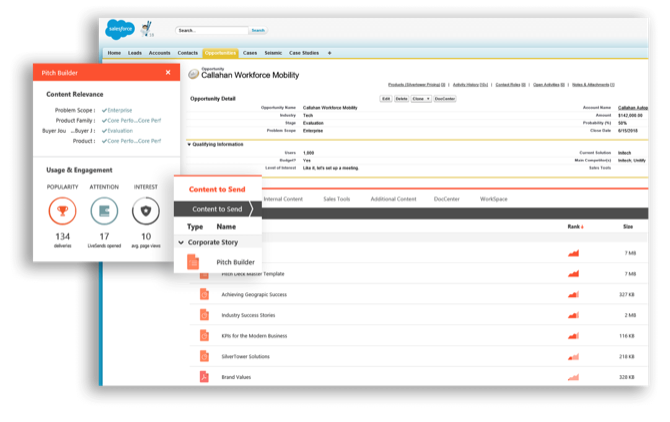Click the Search button
This screenshot has width=670, height=422.
pyautogui.click(x=258, y=31)
